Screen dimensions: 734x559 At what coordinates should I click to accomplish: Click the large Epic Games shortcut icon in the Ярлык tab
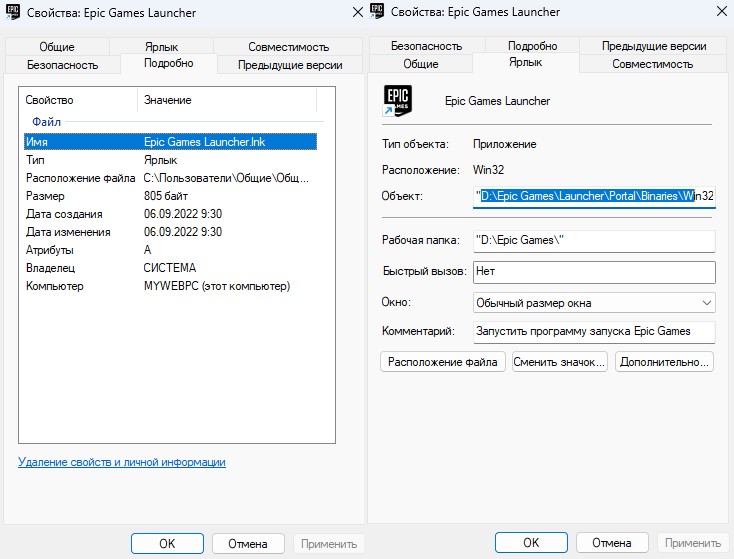click(x=397, y=100)
